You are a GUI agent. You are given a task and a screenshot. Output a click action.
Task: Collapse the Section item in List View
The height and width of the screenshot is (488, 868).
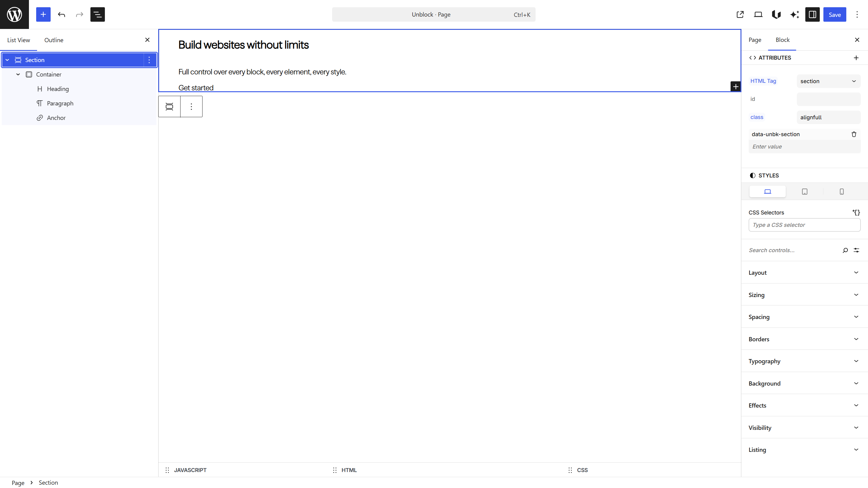[x=7, y=60]
